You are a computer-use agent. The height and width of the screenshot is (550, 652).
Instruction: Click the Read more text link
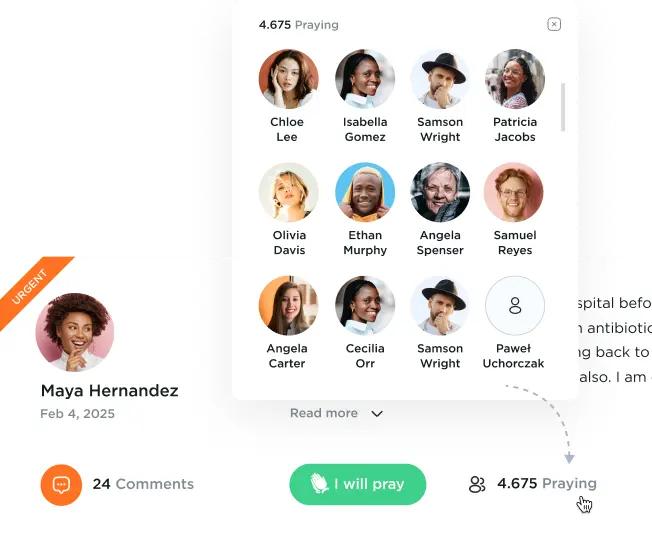pyautogui.click(x=324, y=413)
